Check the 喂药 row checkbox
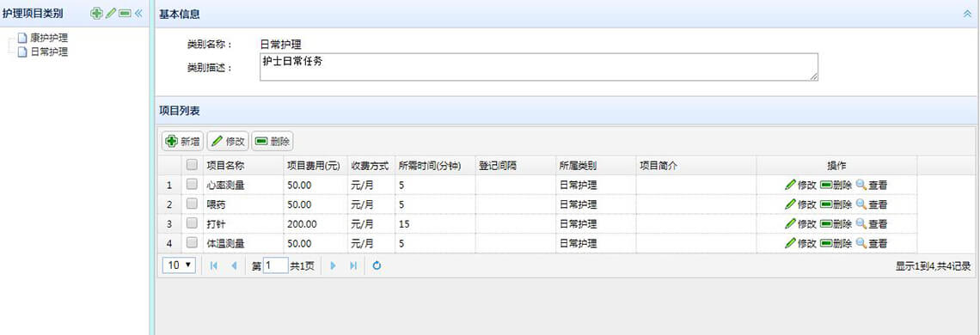 tap(192, 204)
